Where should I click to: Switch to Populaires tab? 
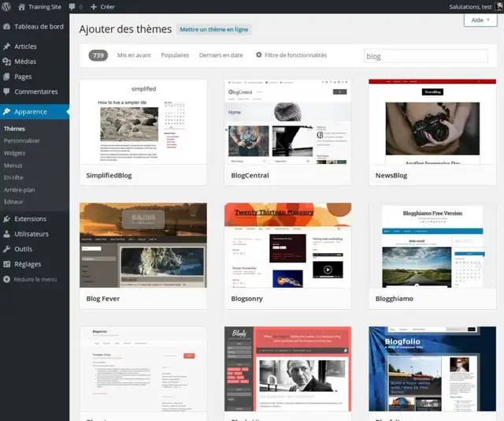pos(175,55)
